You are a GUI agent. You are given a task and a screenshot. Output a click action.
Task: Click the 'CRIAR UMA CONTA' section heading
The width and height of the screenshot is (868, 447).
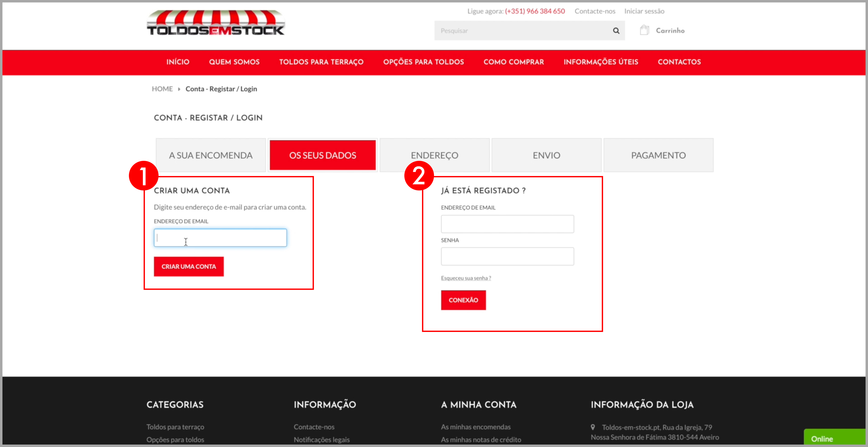[192, 191]
